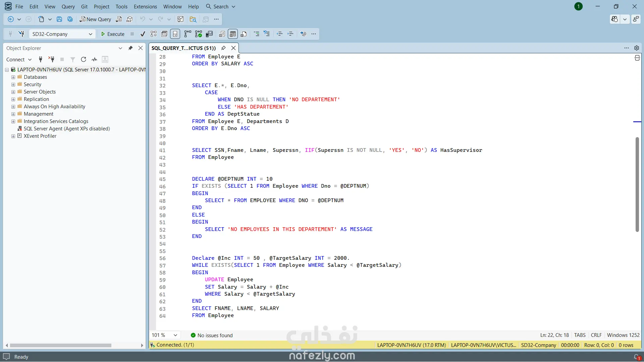
Task: Click the editor vertical scrollbar thumb
Action: tap(637, 184)
